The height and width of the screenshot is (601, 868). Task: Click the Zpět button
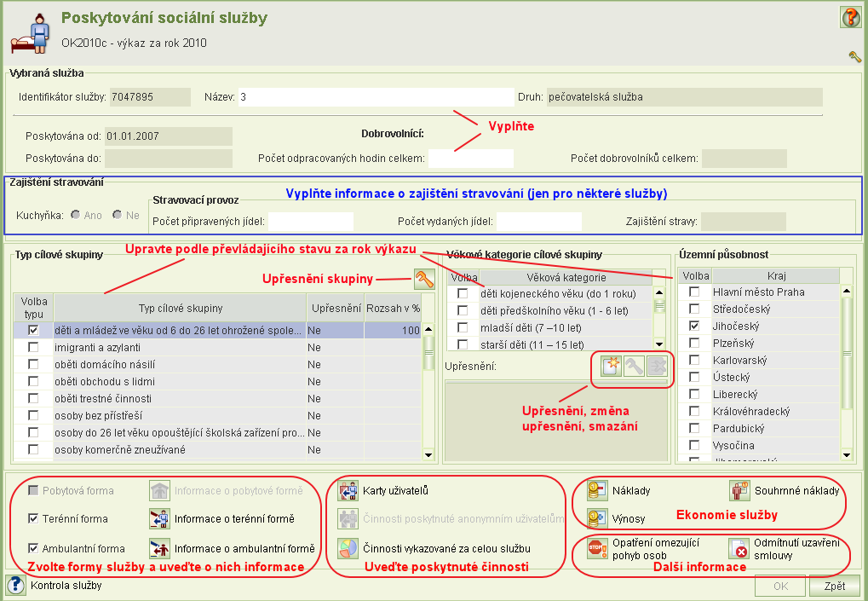(834, 586)
